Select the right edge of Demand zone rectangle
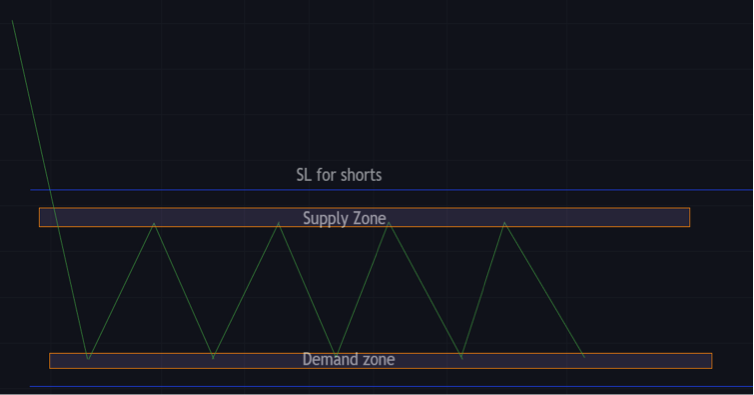 pyautogui.click(x=712, y=361)
